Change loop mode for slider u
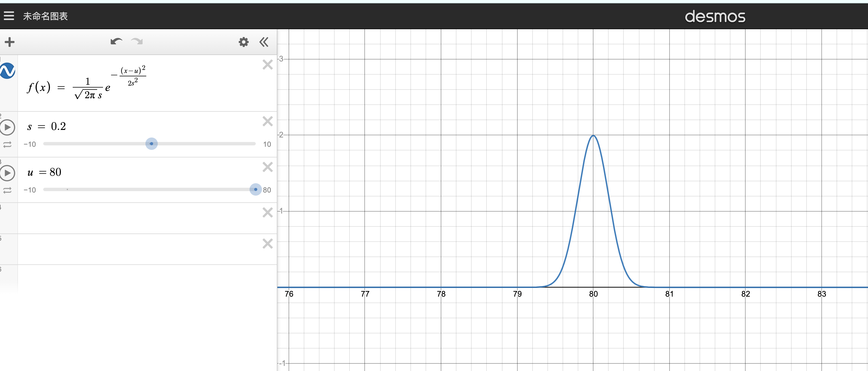Image resolution: width=868 pixels, height=371 pixels. 7,190
